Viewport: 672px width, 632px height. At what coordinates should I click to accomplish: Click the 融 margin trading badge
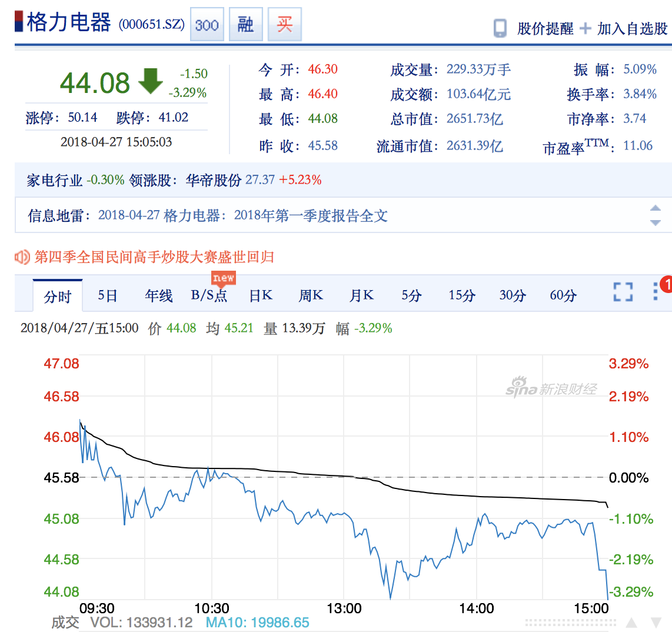pos(245,25)
